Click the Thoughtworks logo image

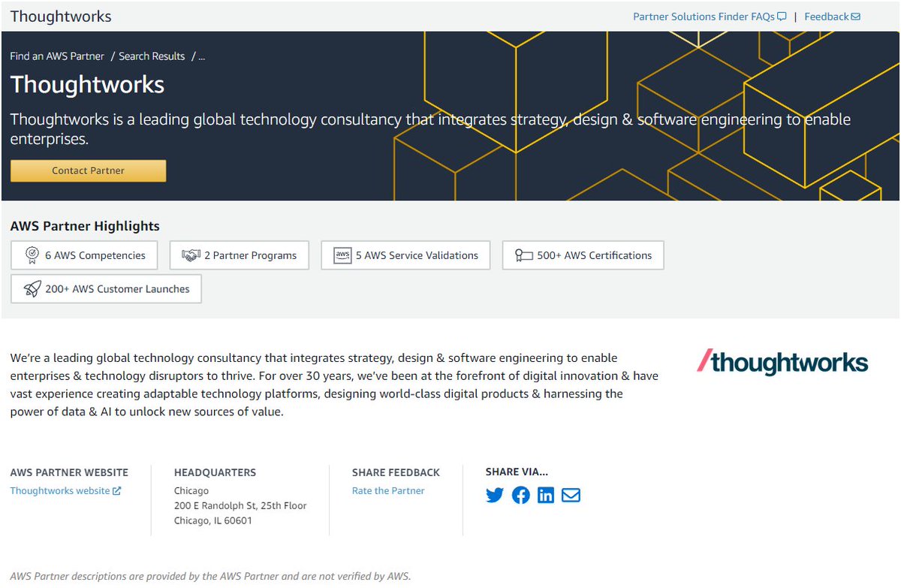coord(782,361)
